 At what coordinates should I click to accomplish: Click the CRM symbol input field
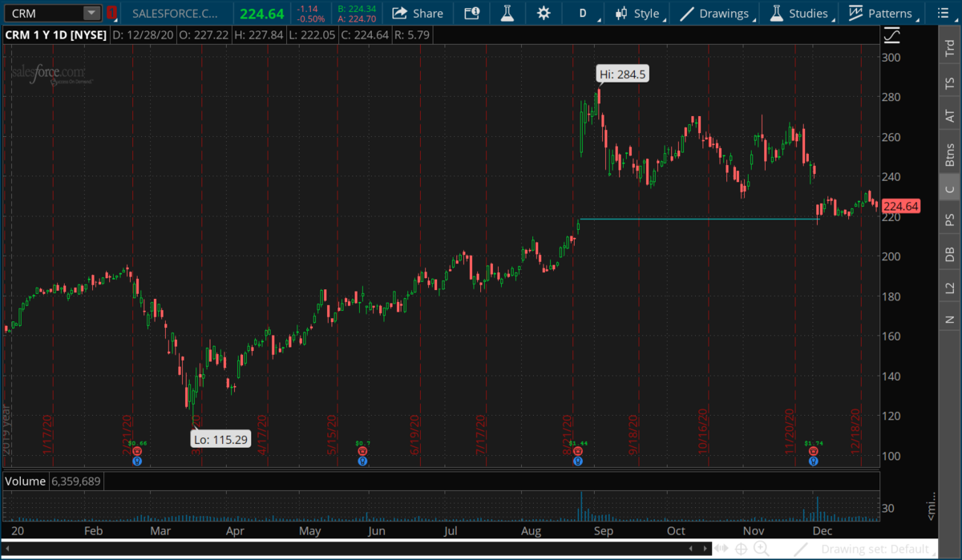(x=45, y=13)
